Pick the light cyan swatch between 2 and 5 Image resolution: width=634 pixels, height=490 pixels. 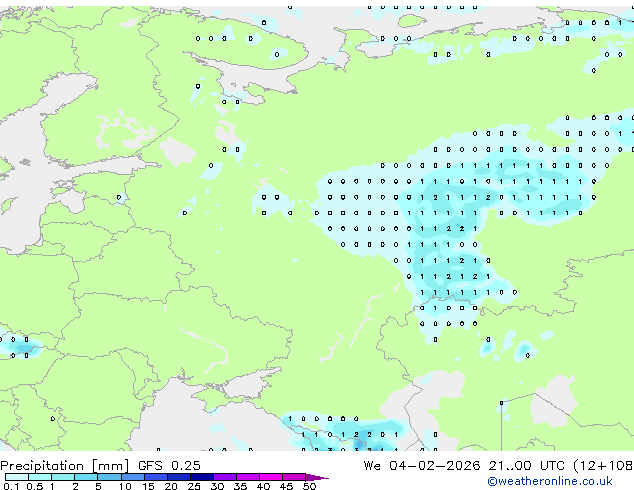coord(86,477)
